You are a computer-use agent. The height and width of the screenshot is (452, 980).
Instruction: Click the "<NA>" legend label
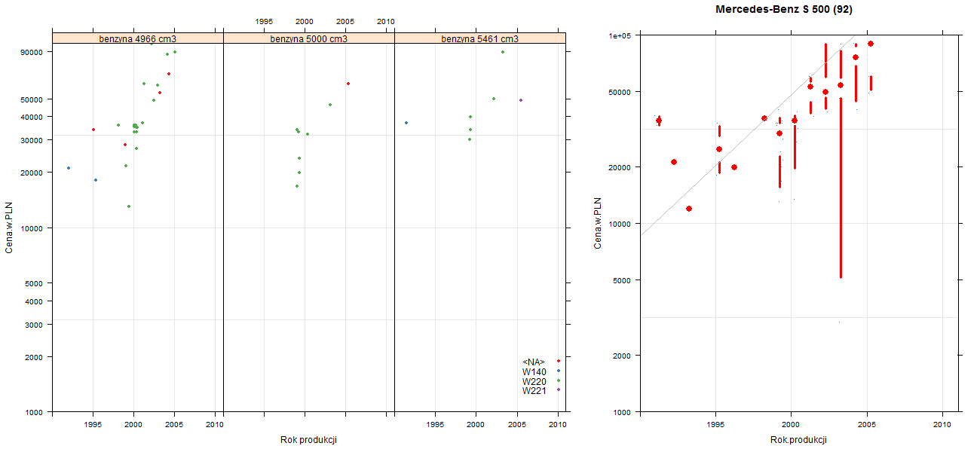click(534, 362)
